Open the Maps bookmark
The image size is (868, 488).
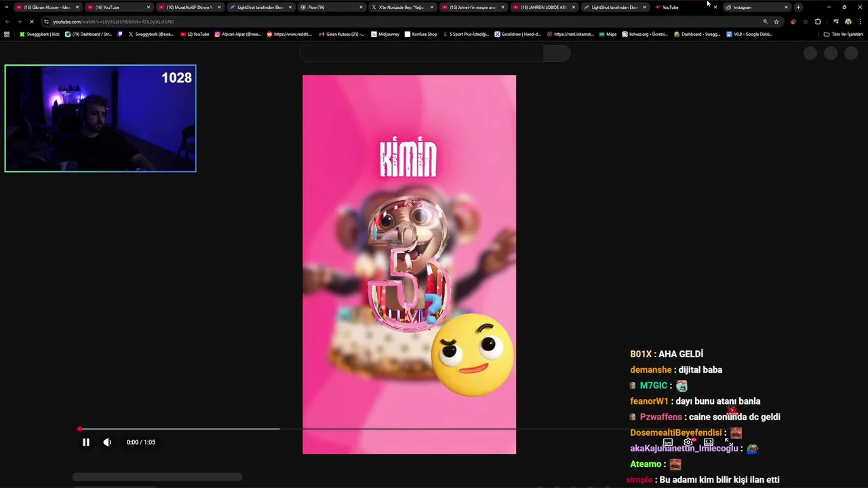[x=608, y=34]
